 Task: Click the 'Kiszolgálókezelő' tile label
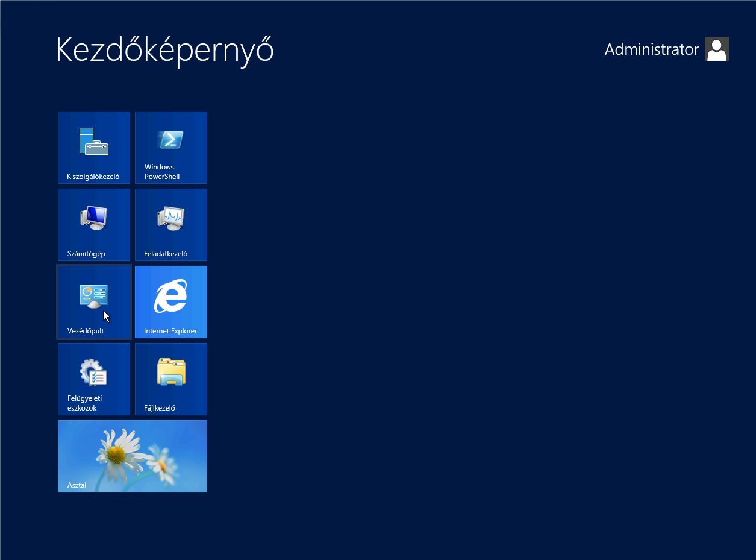[93, 177]
